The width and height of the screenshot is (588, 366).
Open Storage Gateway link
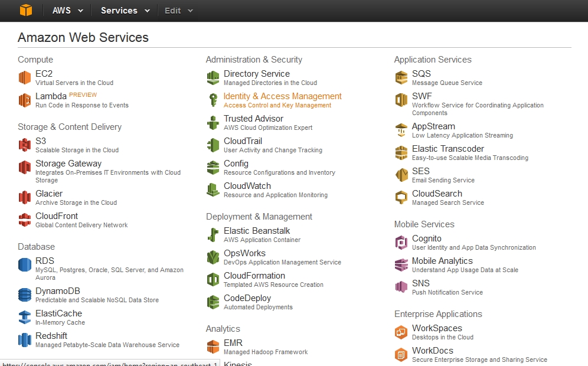[68, 164]
